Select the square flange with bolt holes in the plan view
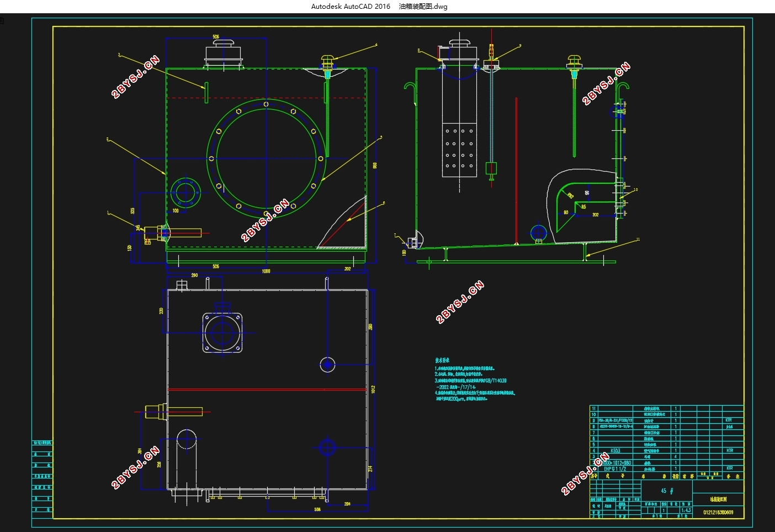Screen dimensions: 775x532 (222, 332)
